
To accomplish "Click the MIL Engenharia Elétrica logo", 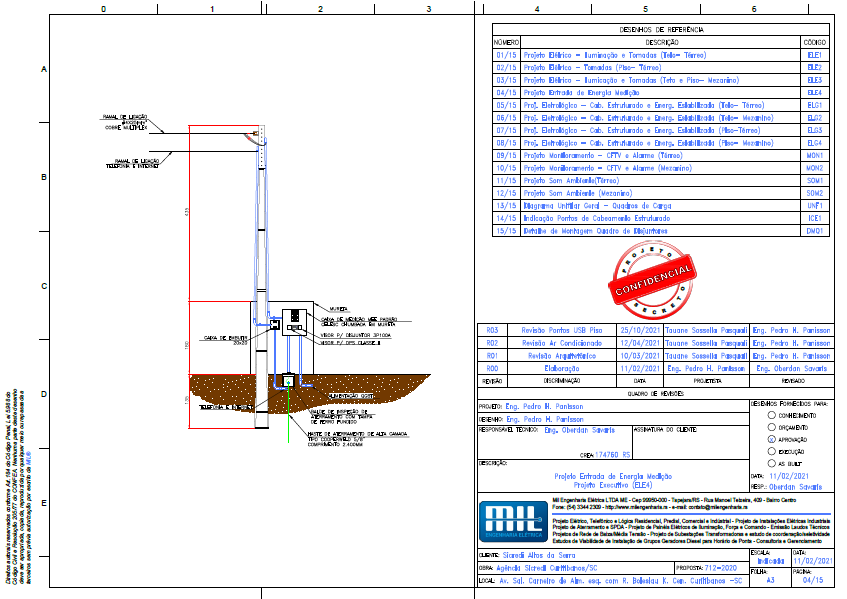I will point(513,521).
